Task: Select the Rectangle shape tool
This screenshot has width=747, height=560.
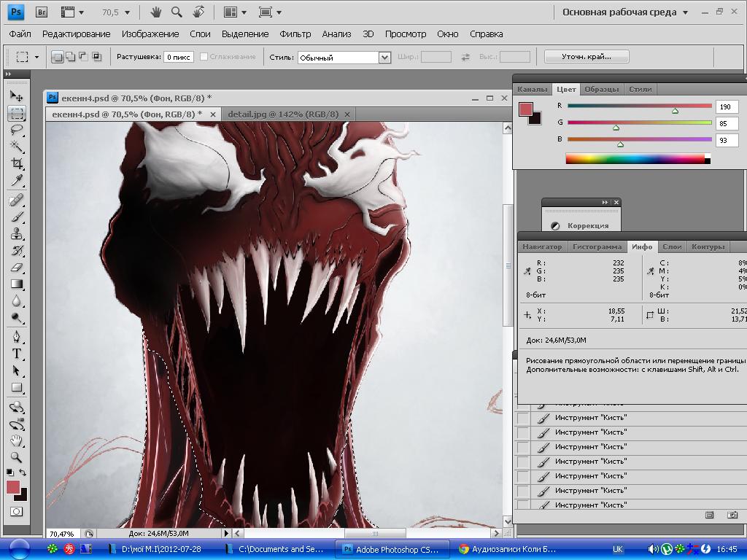Action: pyautogui.click(x=17, y=388)
